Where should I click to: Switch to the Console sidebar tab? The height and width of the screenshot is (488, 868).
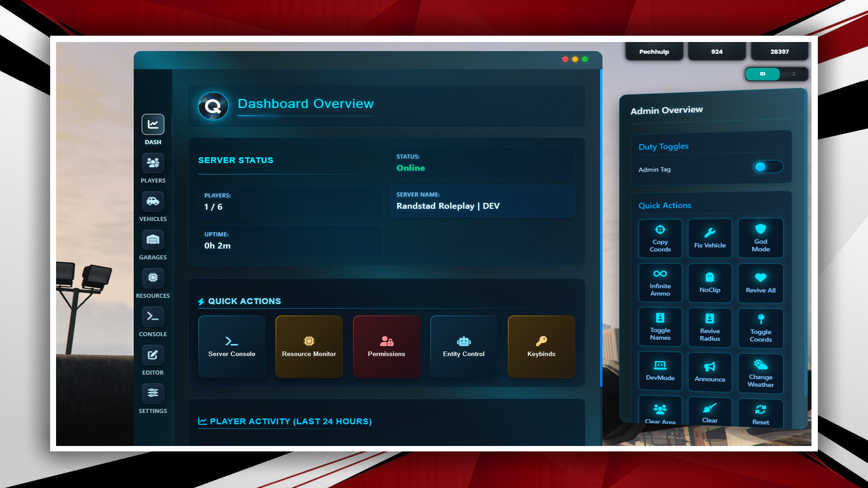point(153,317)
